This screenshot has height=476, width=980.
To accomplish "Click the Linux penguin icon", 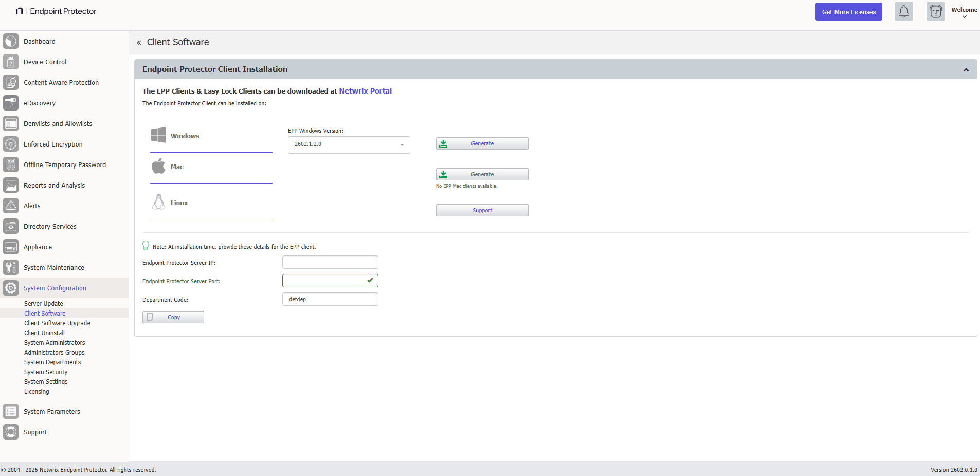I will click(159, 202).
